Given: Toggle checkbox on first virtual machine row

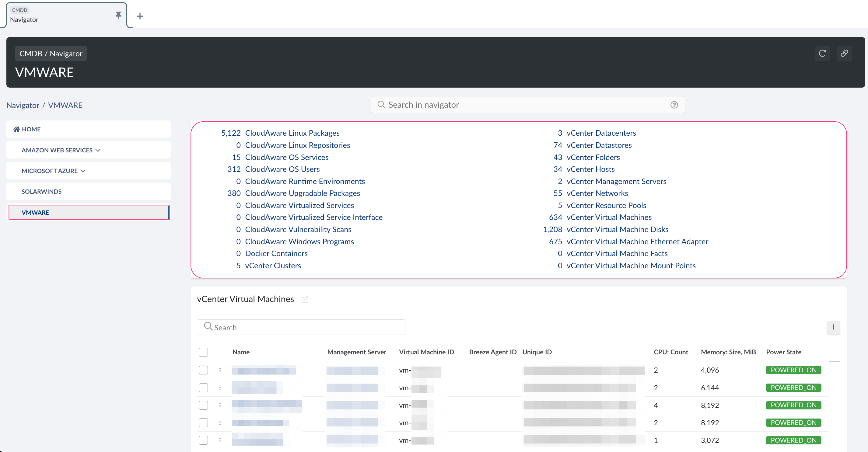Looking at the screenshot, I should [205, 370].
